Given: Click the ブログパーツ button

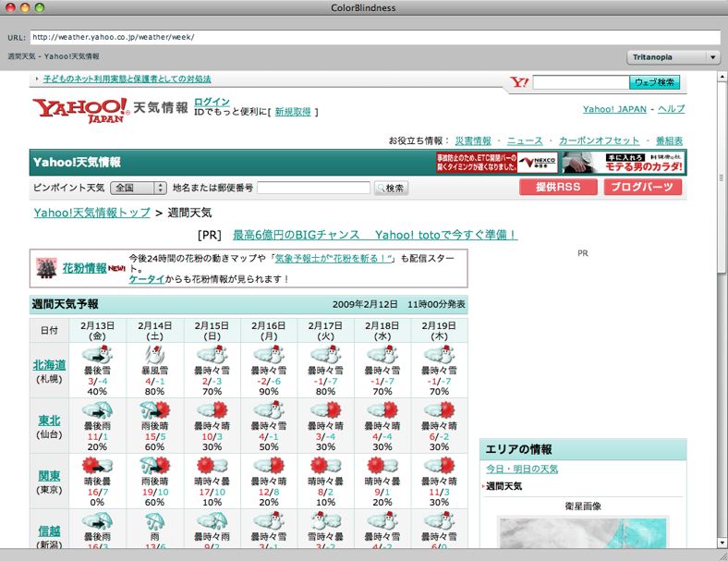Looking at the screenshot, I should (643, 188).
